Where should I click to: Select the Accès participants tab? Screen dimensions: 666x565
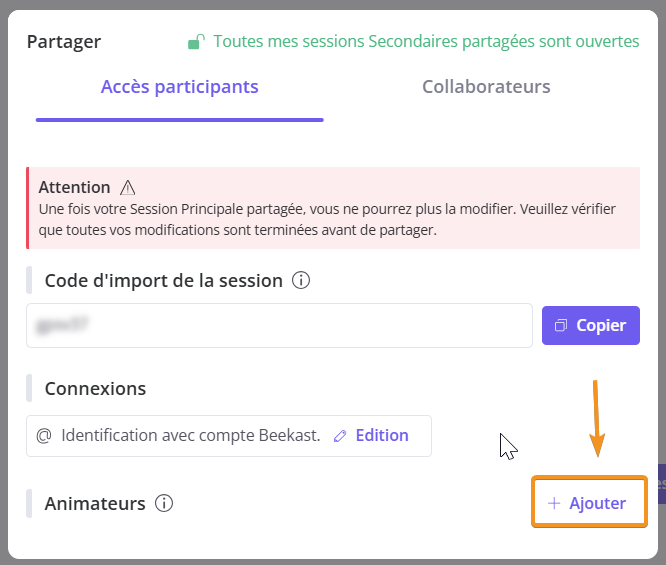(180, 87)
